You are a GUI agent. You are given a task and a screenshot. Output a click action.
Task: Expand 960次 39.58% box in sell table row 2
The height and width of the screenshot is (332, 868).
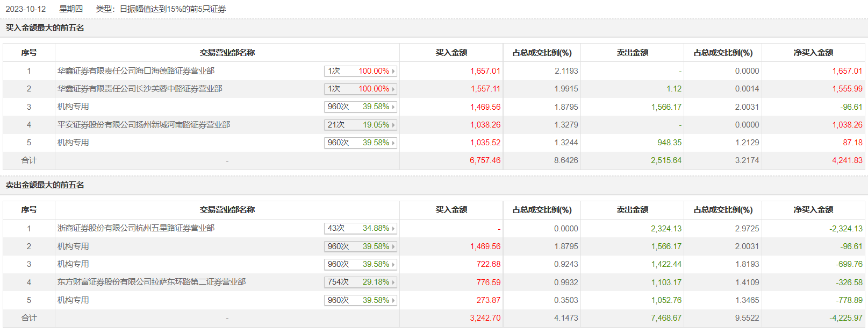coord(360,246)
